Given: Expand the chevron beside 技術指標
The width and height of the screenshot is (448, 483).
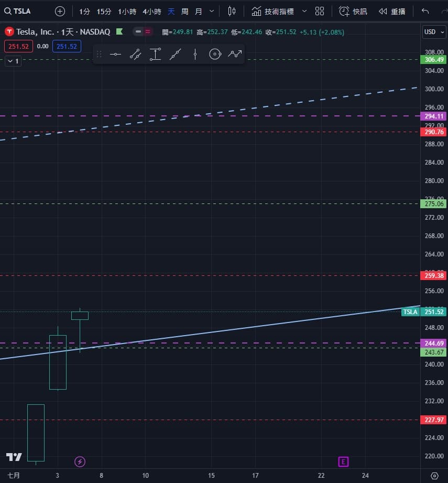Looking at the screenshot, I should [304, 11].
